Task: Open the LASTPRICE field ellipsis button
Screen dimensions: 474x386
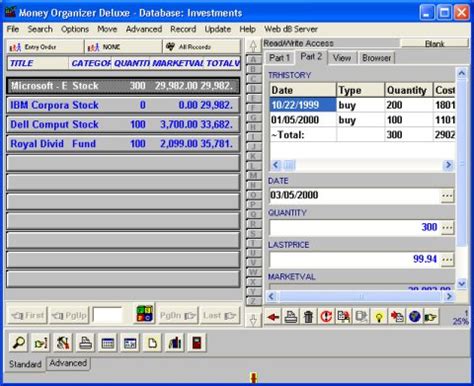Action: (447, 260)
